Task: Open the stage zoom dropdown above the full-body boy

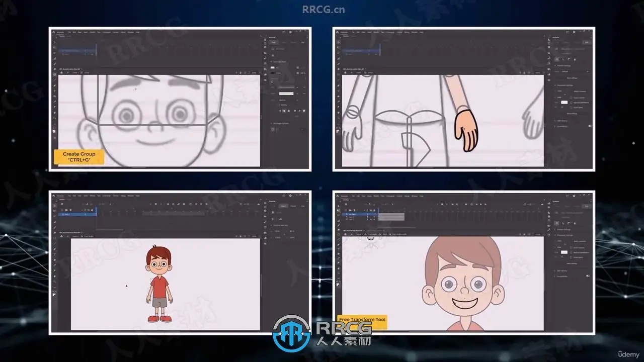Action: [254, 236]
